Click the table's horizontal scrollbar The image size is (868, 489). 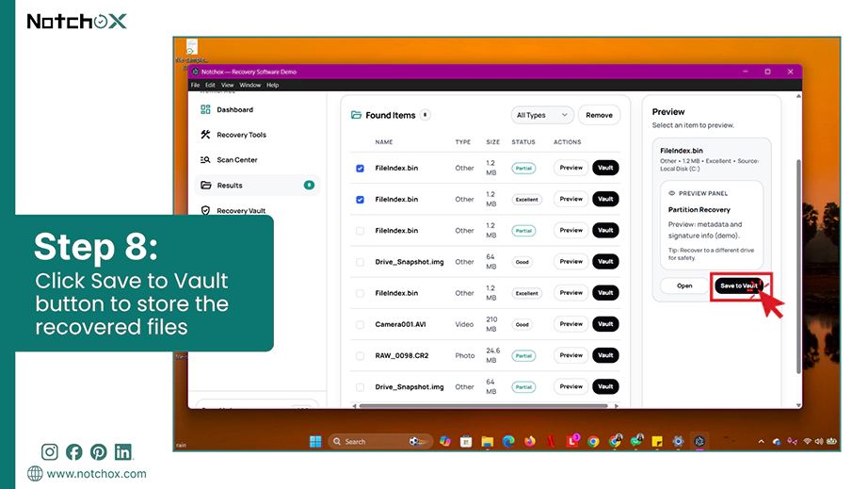[x=483, y=406]
